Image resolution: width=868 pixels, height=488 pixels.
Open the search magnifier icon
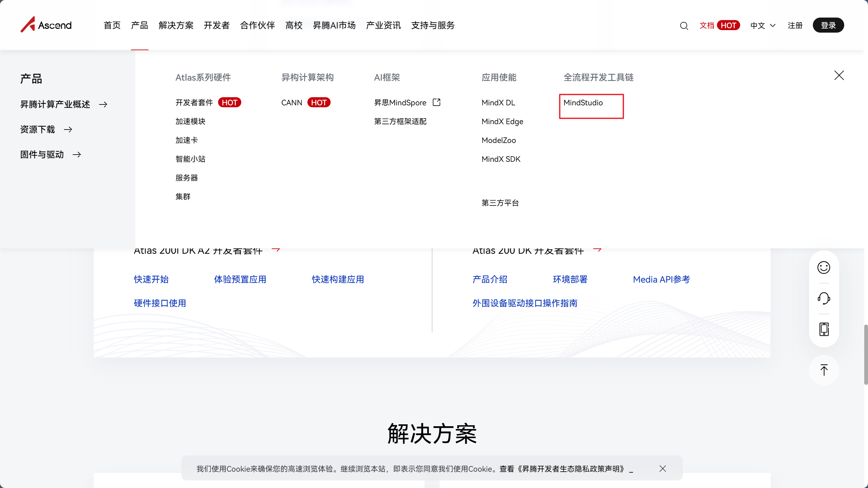[684, 26]
